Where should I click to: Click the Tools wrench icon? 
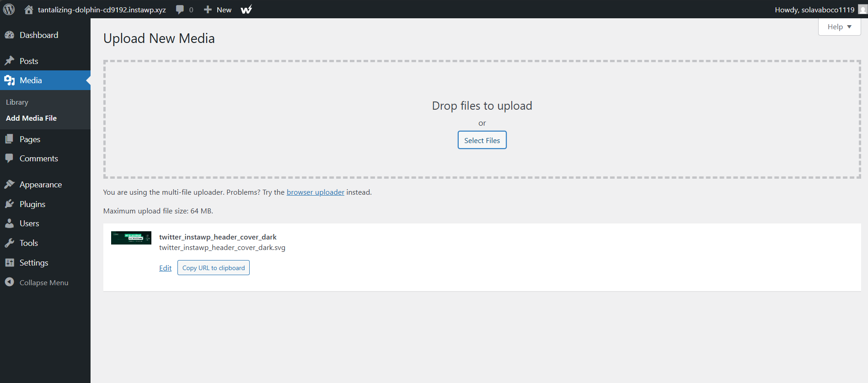(10, 243)
